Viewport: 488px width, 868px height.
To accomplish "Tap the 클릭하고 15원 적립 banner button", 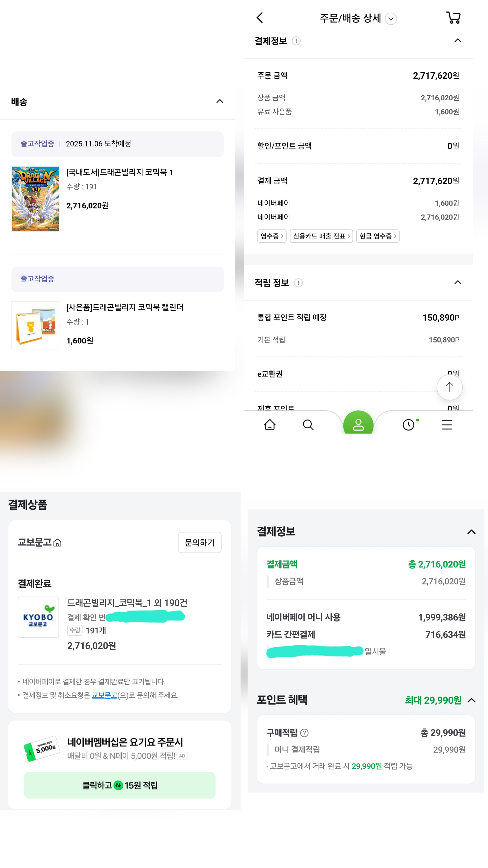I will coord(120,785).
